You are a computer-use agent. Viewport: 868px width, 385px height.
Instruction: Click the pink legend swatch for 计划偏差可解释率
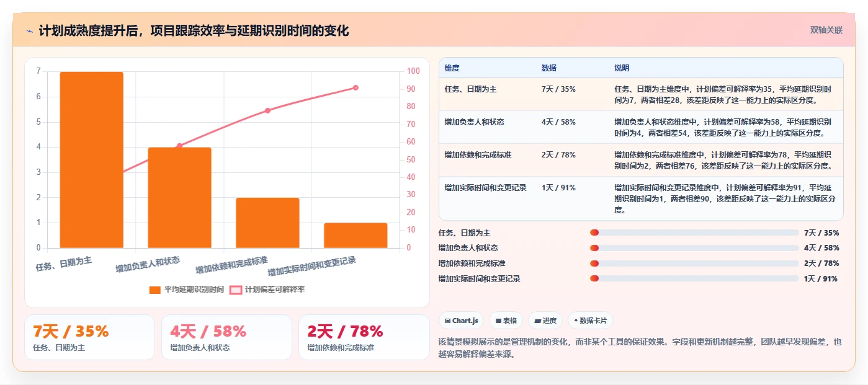tap(235, 290)
